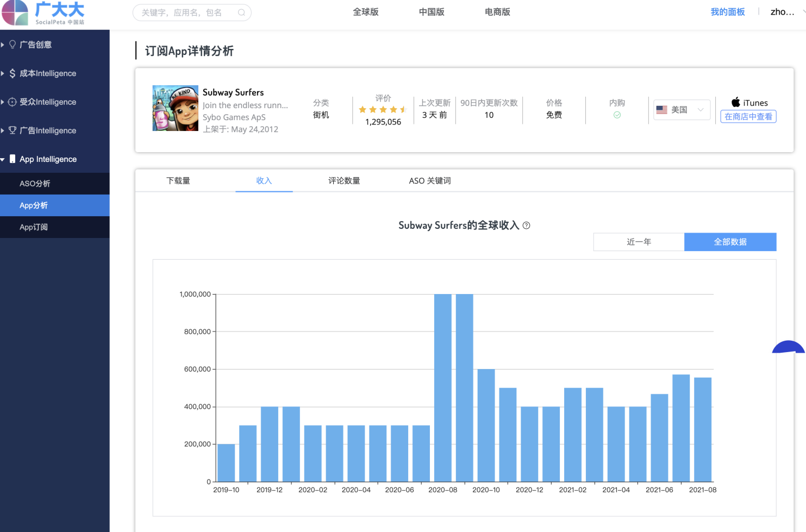Select the 全部数据 time range
This screenshot has height=532, width=806.
(730, 242)
